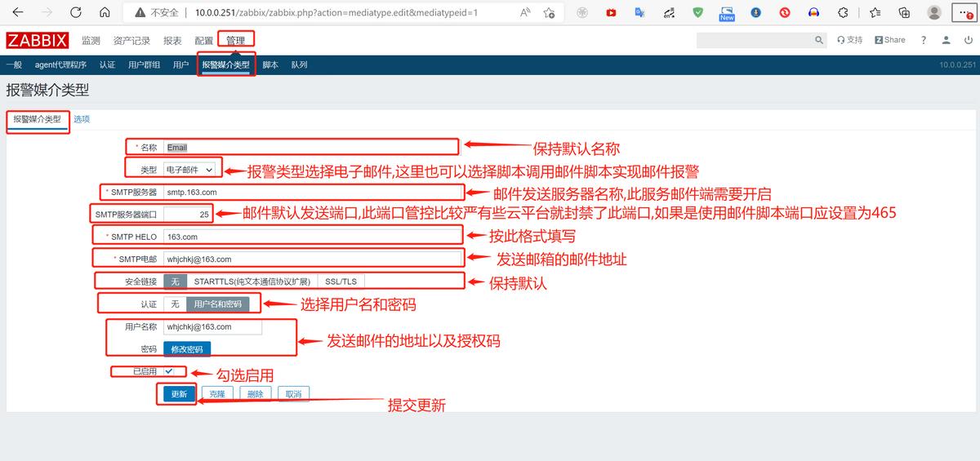Select 无 for 认证
Screen dimensions: 980x461
pyautogui.click(x=175, y=304)
